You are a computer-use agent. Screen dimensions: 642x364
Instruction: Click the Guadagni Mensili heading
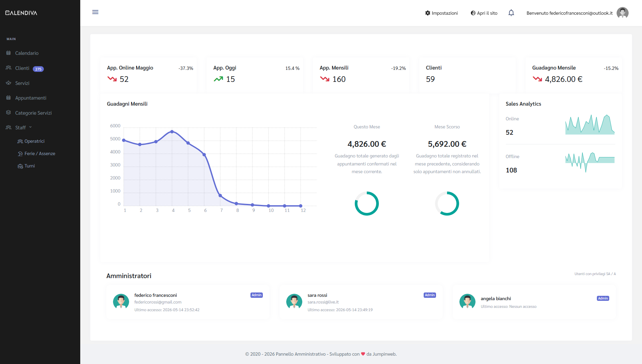[x=127, y=104]
